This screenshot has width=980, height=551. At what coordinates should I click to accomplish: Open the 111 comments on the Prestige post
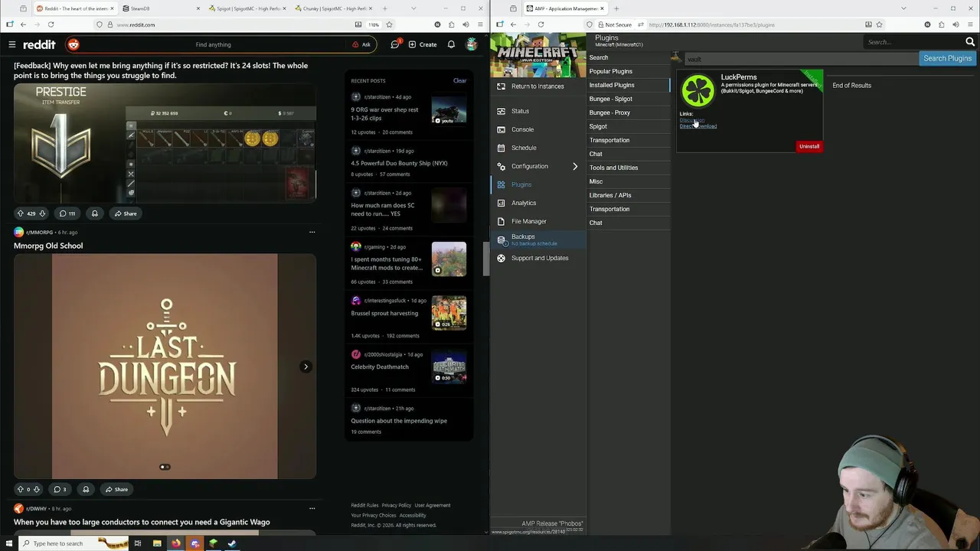click(67, 214)
